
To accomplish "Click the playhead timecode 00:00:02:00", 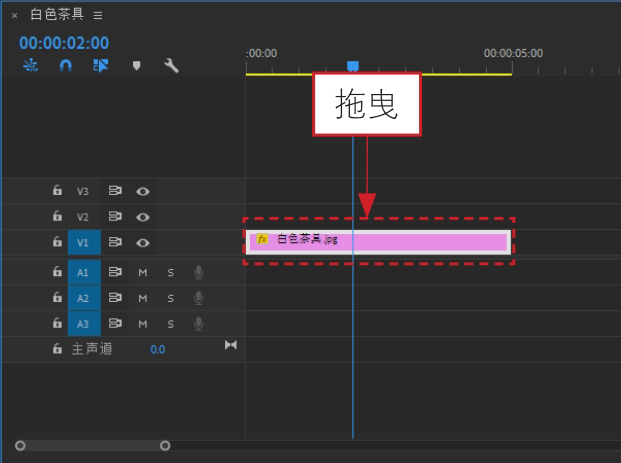I will coord(64,43).
